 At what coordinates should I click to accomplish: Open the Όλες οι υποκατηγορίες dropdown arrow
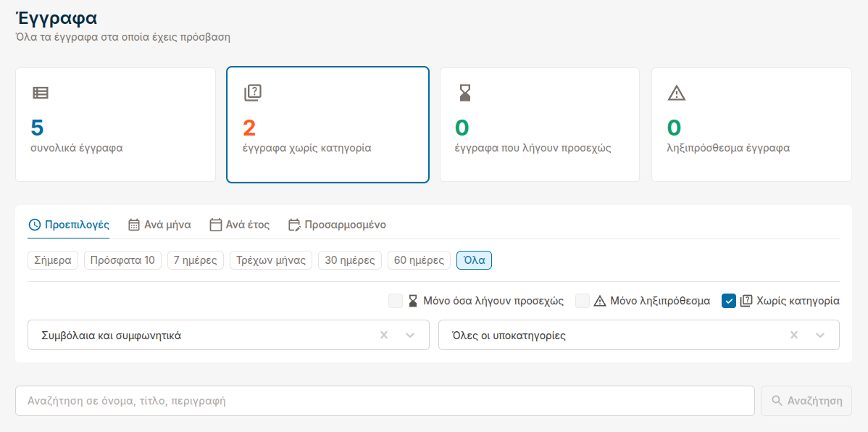point(820,336)
